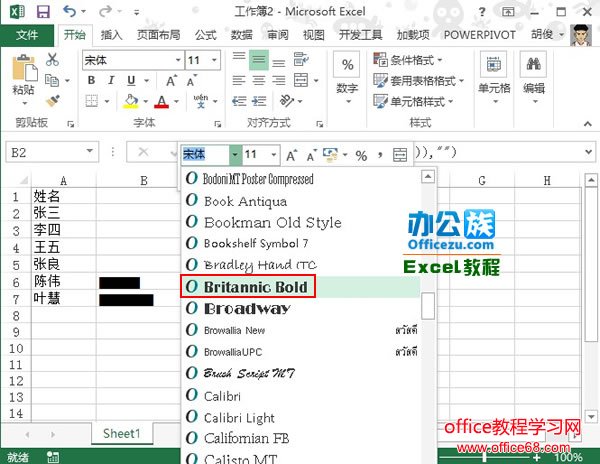Click the text Orientation icon

tap(286, 101)
